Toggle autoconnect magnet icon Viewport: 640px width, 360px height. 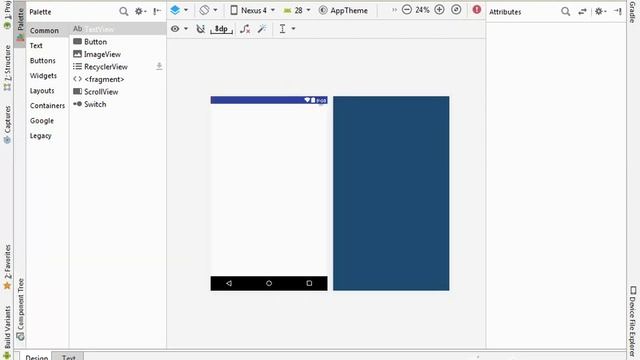(200, 29)
